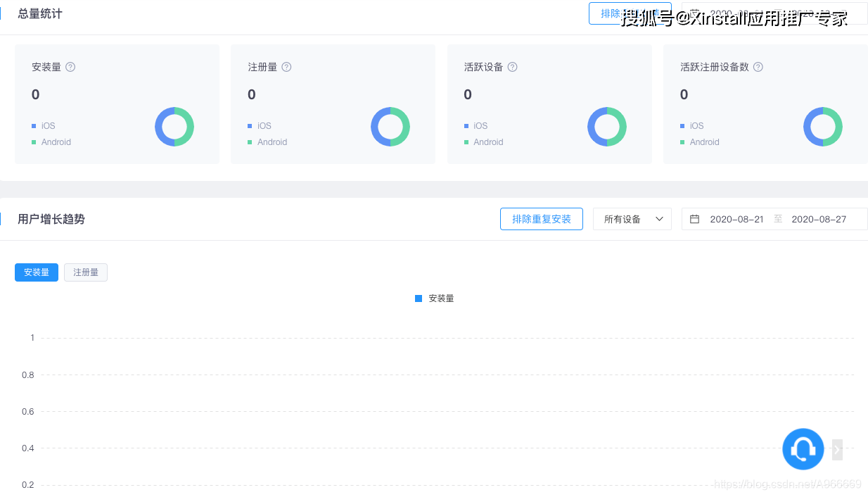Image resolution: width=868 pixels, height=497 pixels.
Task: Click iOS legend in the 活跃设备 card
Action: [476, 126]
